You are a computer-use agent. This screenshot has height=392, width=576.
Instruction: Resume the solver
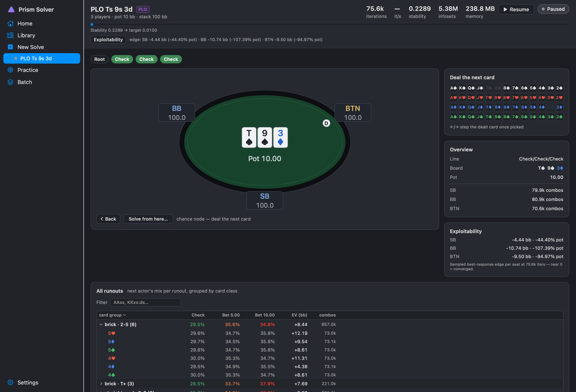coord(516,9)
